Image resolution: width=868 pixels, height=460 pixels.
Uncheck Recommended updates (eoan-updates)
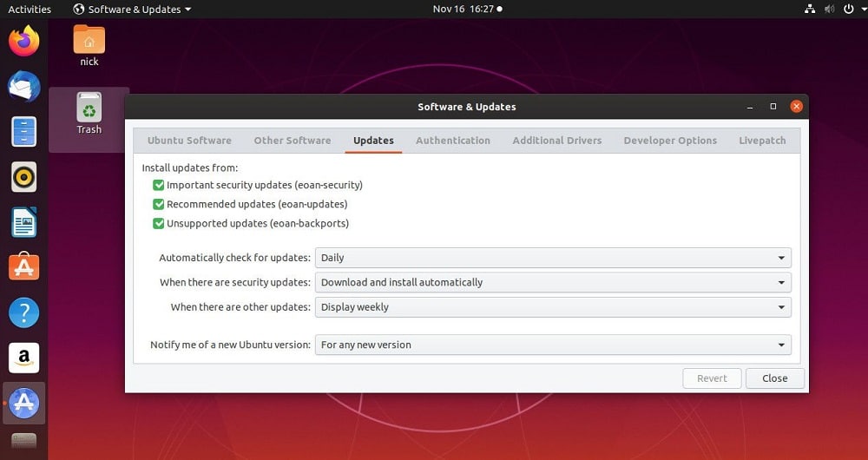click(158, 204)
